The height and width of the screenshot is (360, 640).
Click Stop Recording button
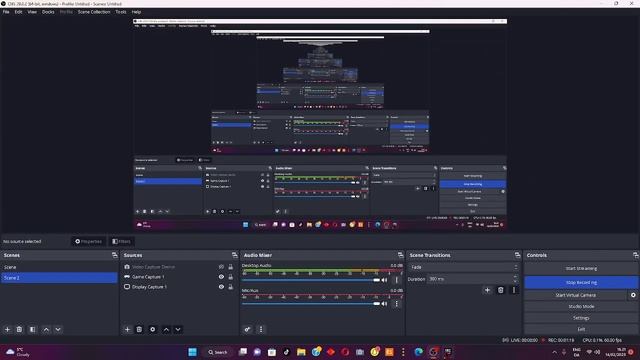click(581, 282)
